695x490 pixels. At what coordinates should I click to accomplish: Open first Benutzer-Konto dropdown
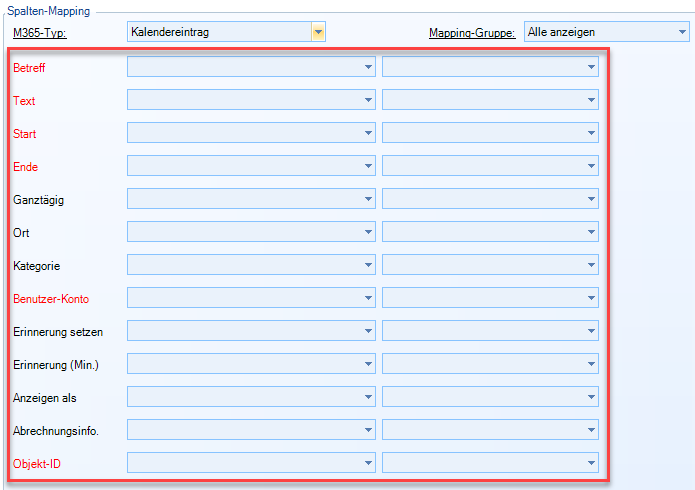coord(251,298)
